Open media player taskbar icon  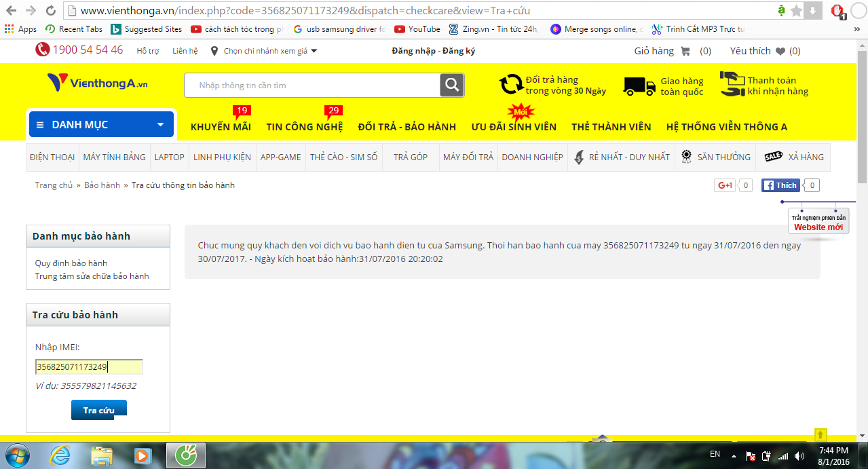coord(143,456)
